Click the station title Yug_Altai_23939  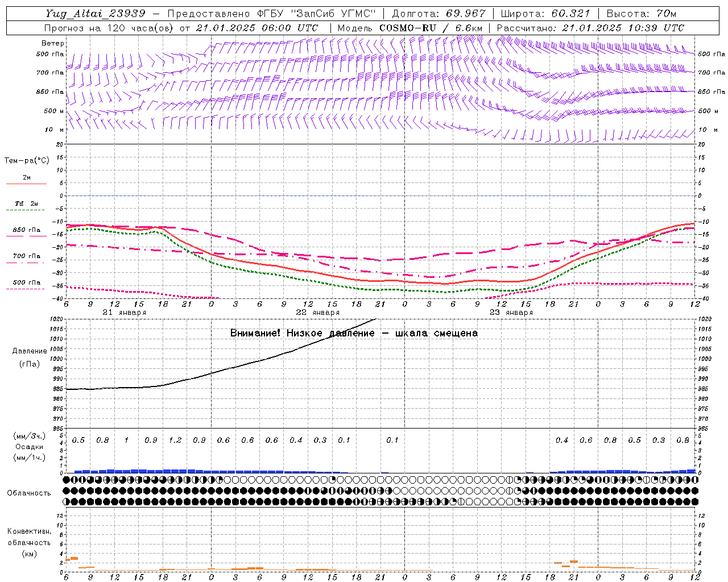tap(95, 14)
